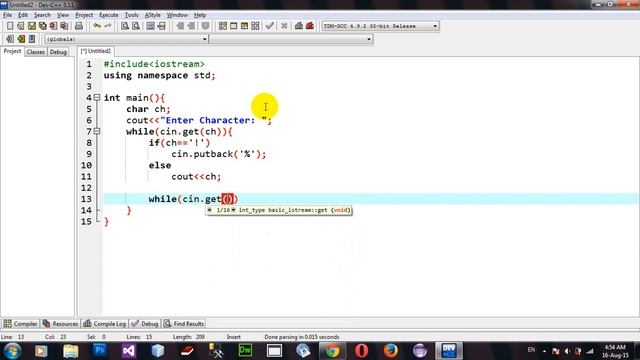640x360 pixels.
Task: Open the Compile Log bottom tab
Action: pyautogui.click(x=104, y=324)
